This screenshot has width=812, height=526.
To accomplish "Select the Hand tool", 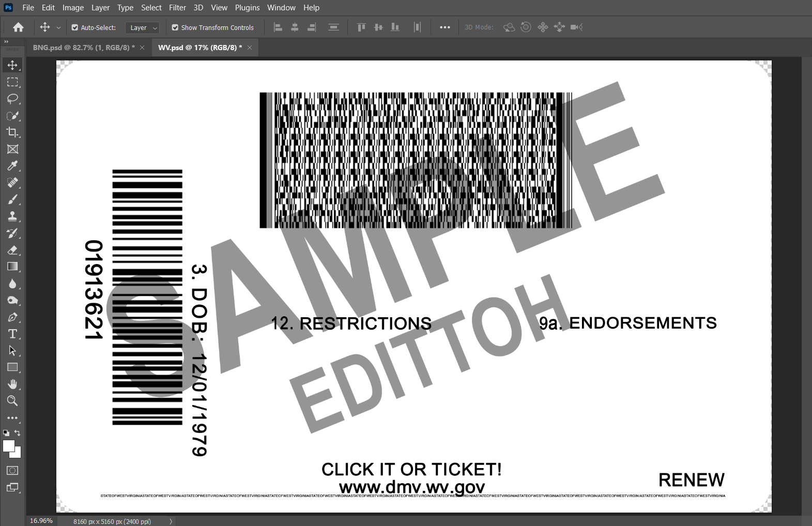I will pyautogui.click(x=12, y=384).
